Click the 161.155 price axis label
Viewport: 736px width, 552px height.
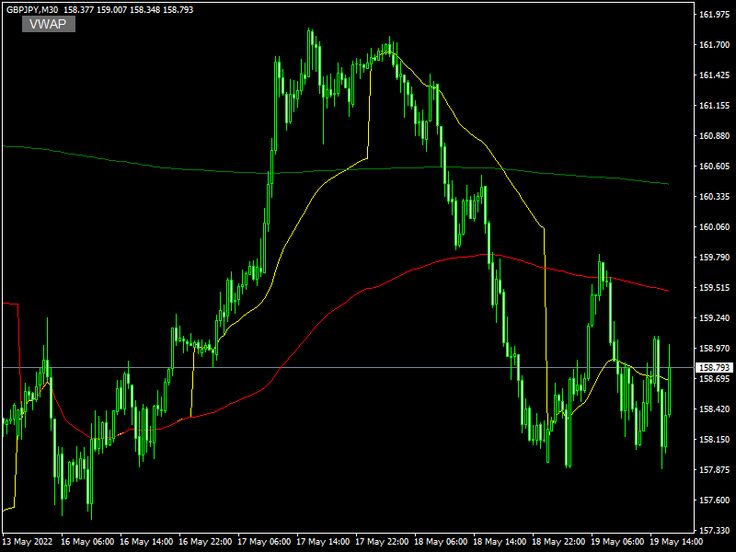click(714, 106)
